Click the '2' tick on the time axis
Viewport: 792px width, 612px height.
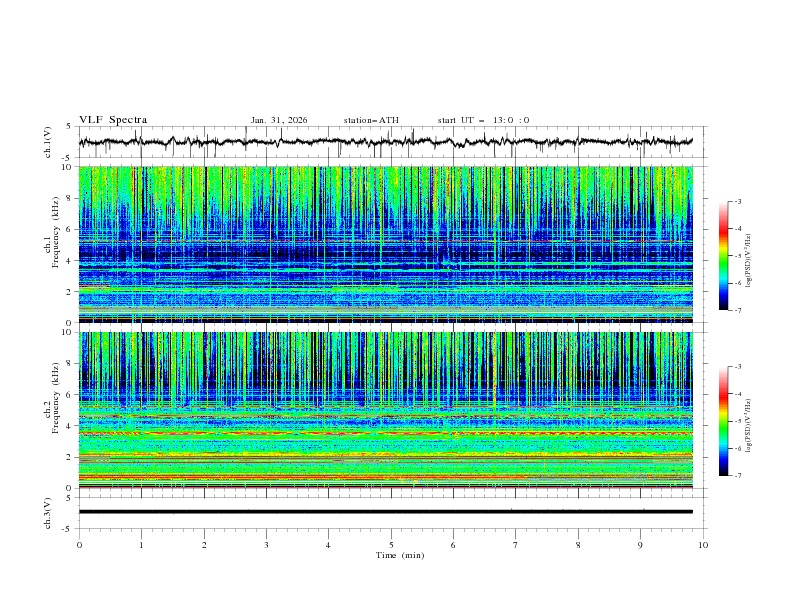coord(204,545)
